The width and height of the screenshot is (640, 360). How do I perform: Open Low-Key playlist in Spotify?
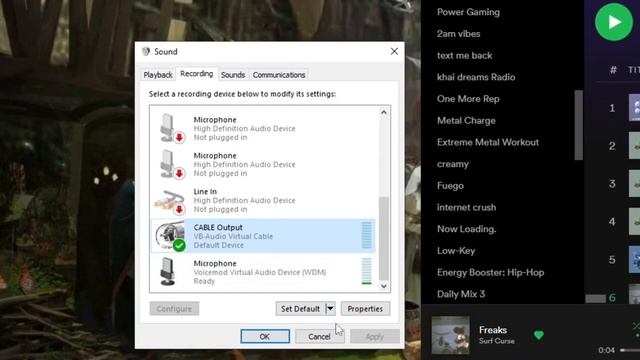[x=456, y=251]
